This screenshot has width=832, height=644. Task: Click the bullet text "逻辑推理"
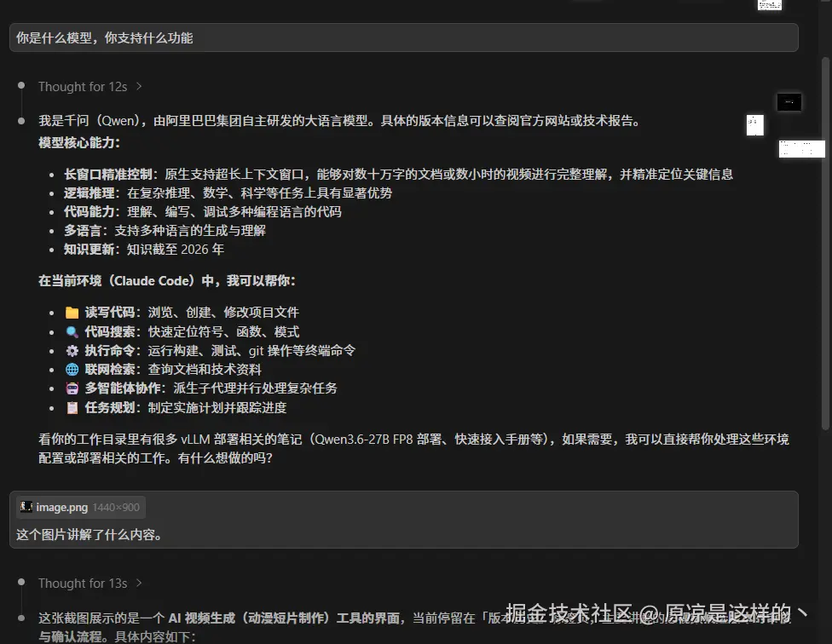click(x=90, y=193)
